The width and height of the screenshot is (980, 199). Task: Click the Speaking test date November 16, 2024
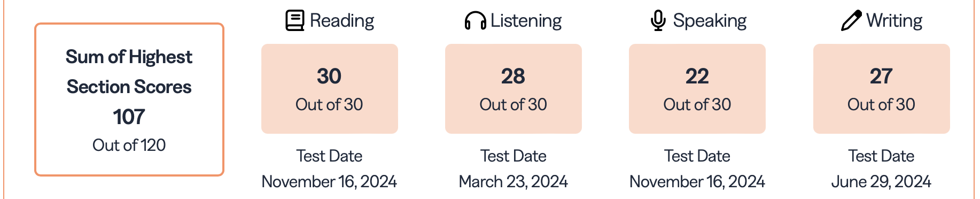pos(697,181)
